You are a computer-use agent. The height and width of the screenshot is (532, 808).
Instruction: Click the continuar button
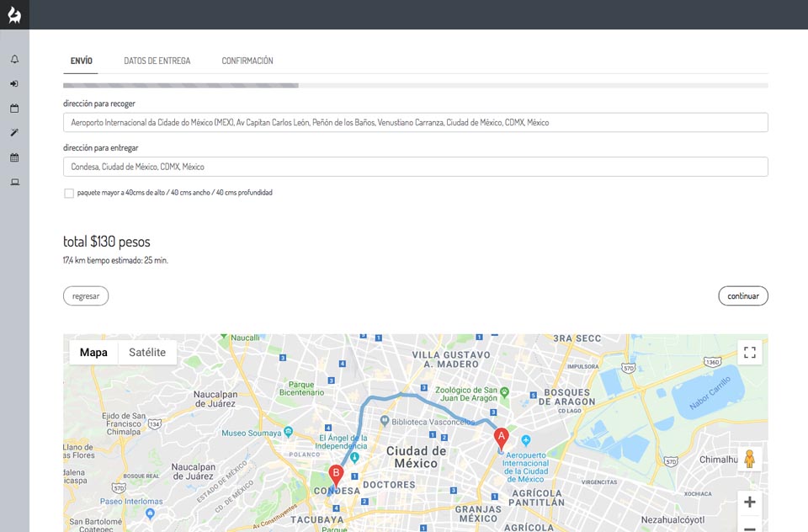[x=743, y=296]
